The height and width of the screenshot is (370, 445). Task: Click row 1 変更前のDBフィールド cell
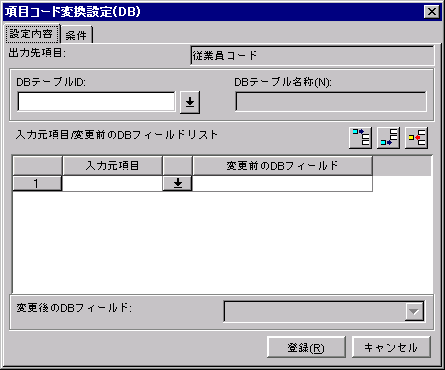coord(282,183)
